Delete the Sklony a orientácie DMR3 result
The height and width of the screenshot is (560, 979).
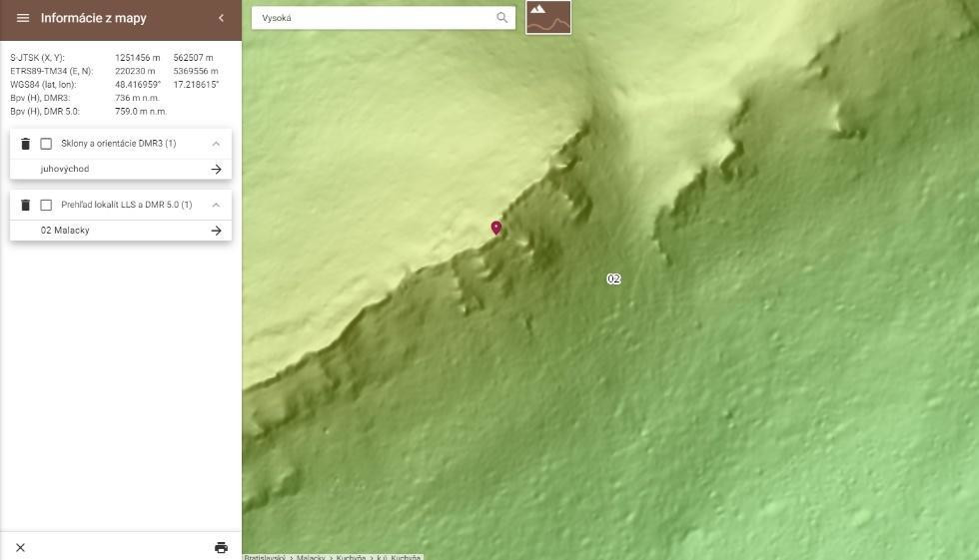(x=26, y=144)
